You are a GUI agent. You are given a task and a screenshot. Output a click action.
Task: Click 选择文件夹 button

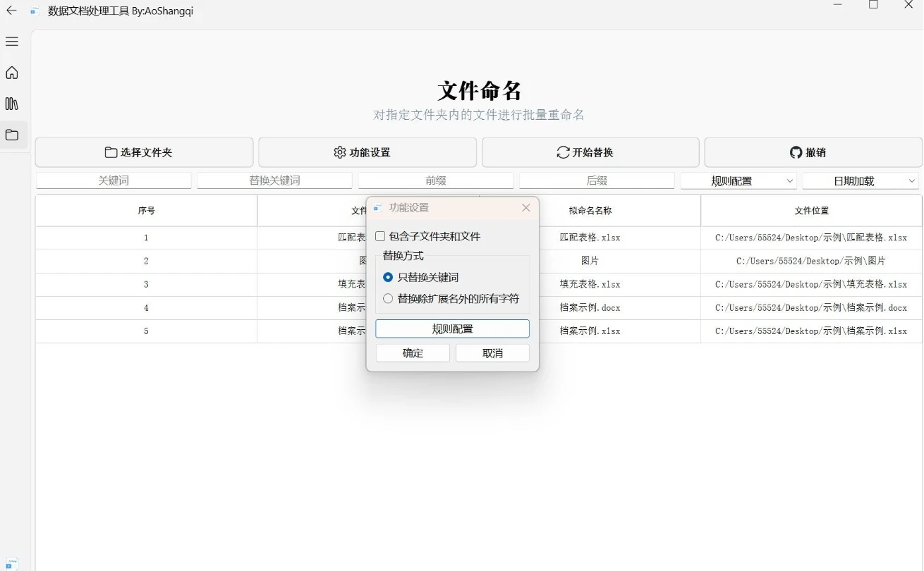[144, 152]
